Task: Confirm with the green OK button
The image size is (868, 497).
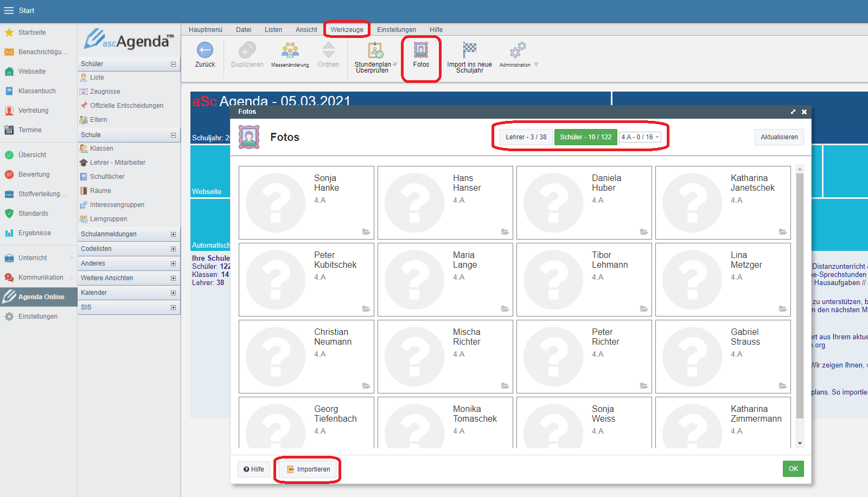Action: pyautogui.click(x=793, y=469)
